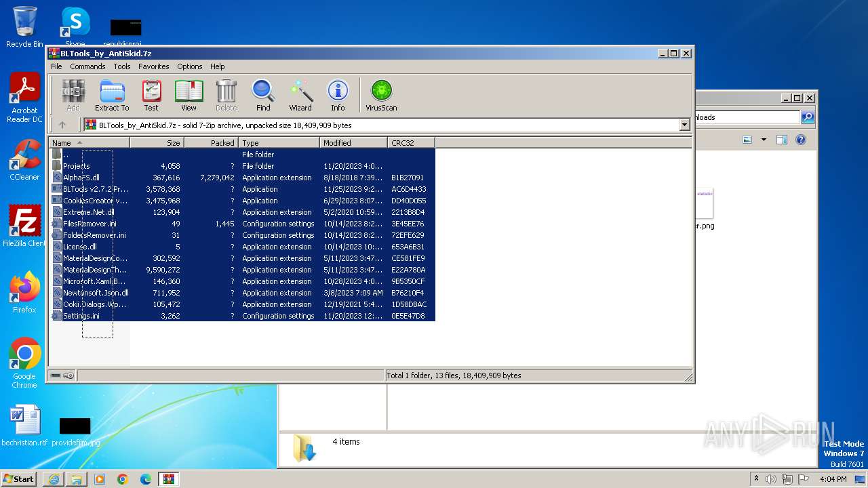Viewport: 868px width, 488px height.
Task: Click the status bar drive icon
Action: point(56,375)
